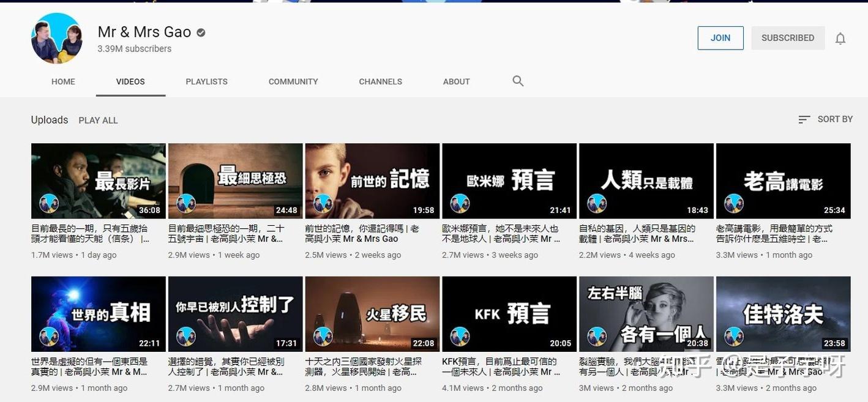Screen dimensions: 868x402
Task: Open the 世界的真相 thumbnail (22:11)
Action: [99, 314]
